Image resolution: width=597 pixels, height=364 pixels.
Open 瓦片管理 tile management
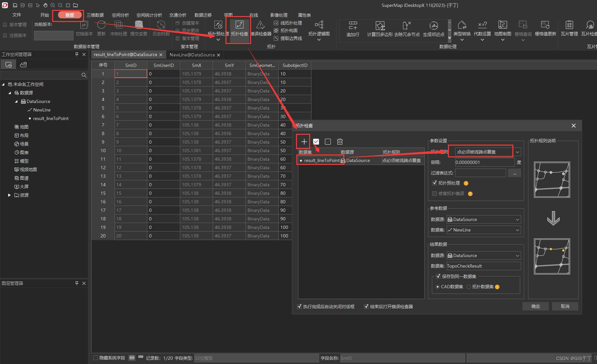point(569,29)
